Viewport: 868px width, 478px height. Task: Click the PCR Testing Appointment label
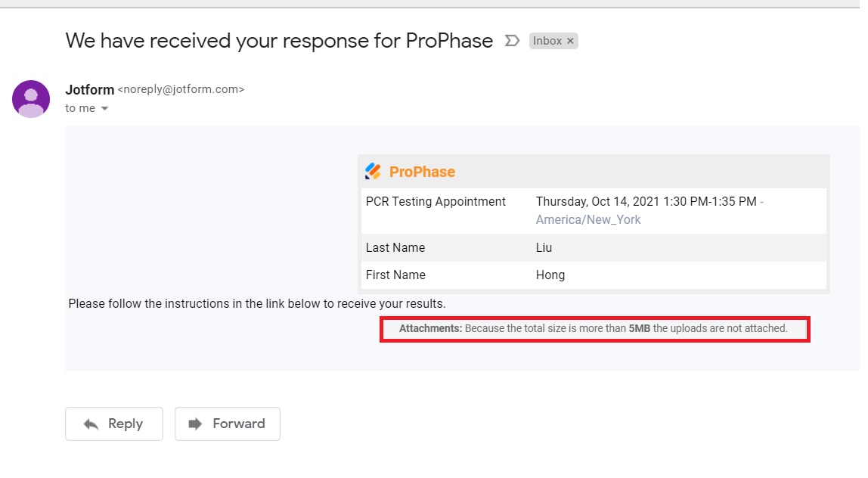click(x=436, y=202)
